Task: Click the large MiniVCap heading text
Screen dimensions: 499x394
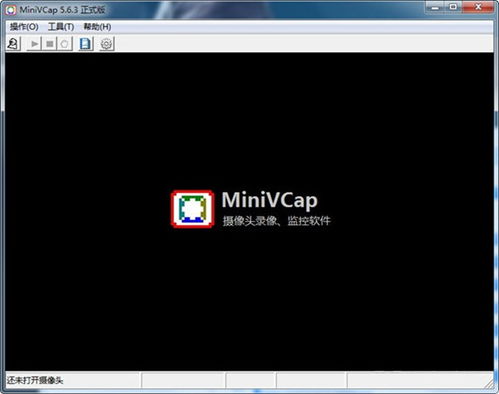Action: point(270,200)
